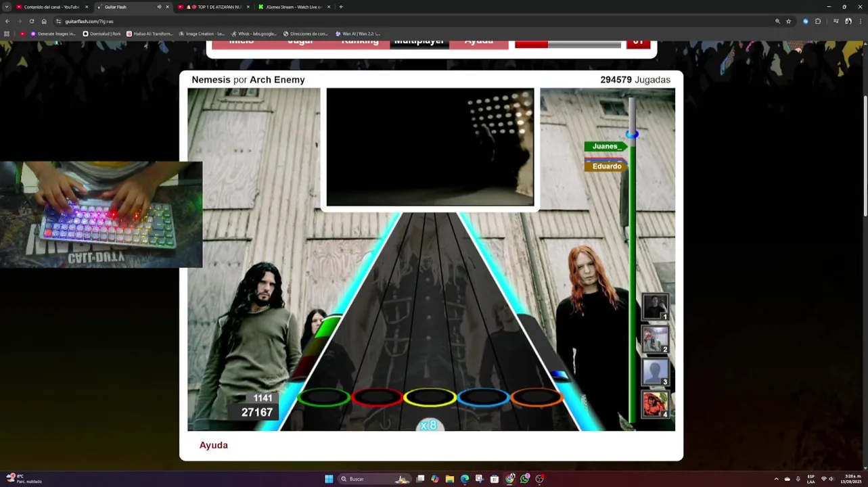Screen dimensions: 868x487
Task: Select player avatar number 2
Action: [x=655, y=340]
